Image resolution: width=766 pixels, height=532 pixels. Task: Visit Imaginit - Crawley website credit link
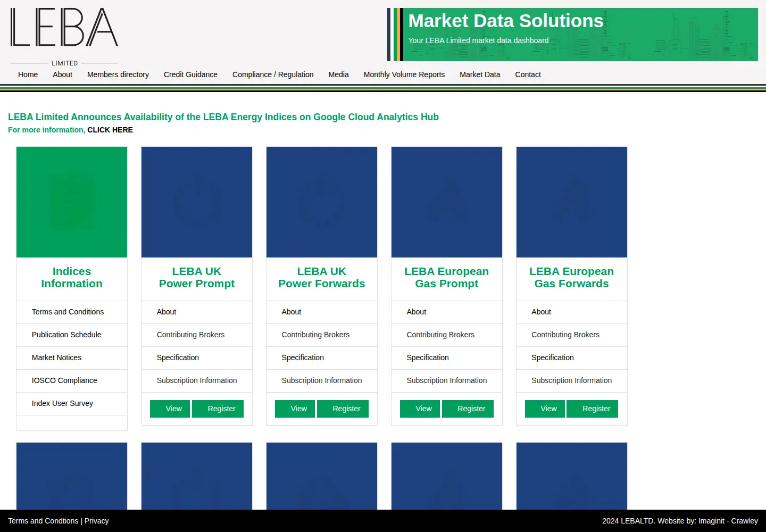[x=728, y=521]
